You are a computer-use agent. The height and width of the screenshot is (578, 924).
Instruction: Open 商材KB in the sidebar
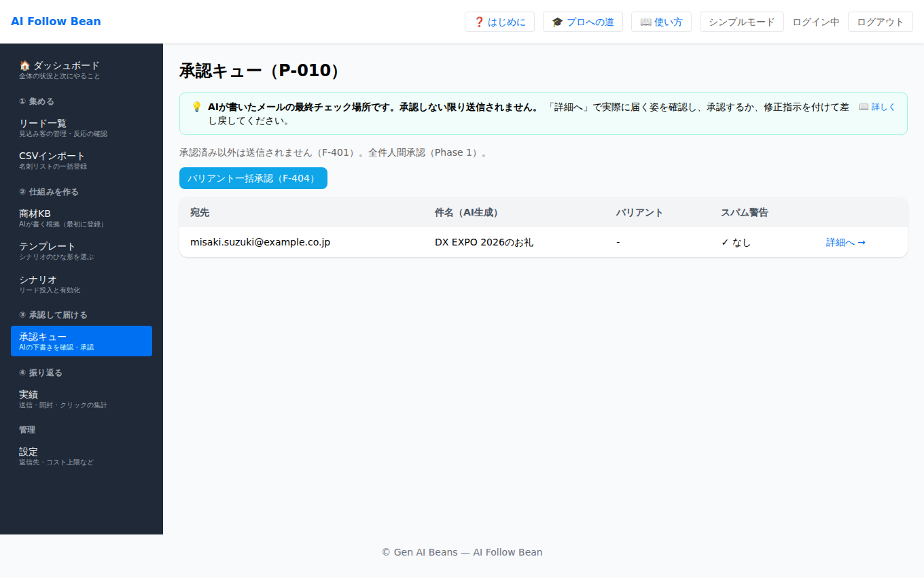pos(82,218)
